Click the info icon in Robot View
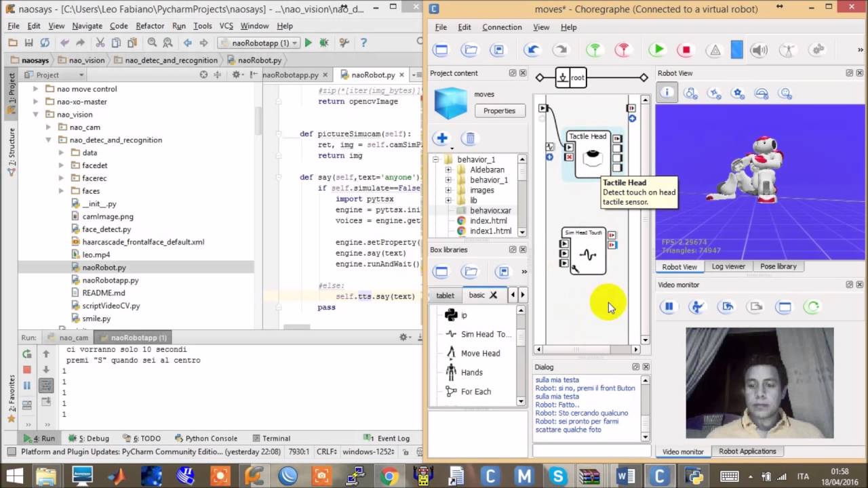The height and width of the screenshot is (488, 868). [x=667, y=93]
